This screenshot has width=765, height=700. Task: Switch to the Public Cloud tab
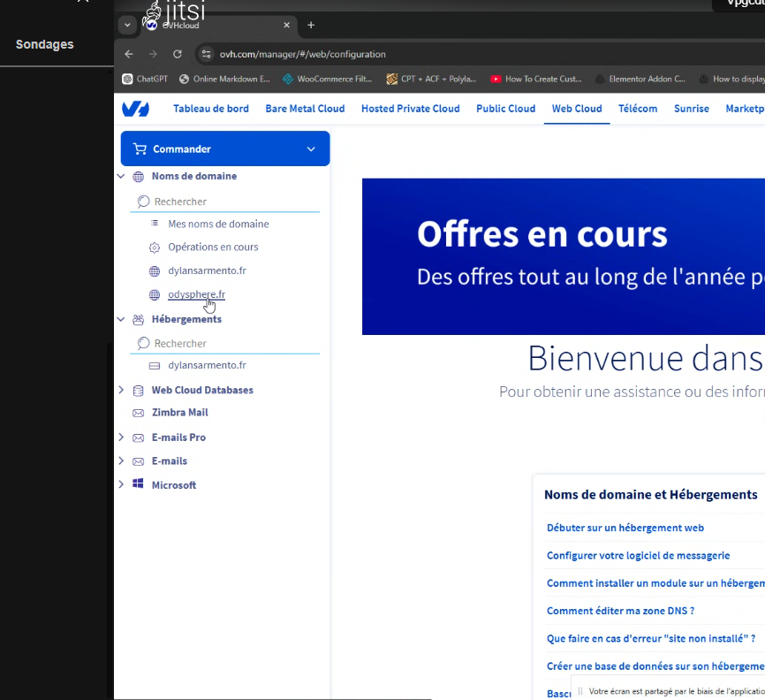(505, 109)
